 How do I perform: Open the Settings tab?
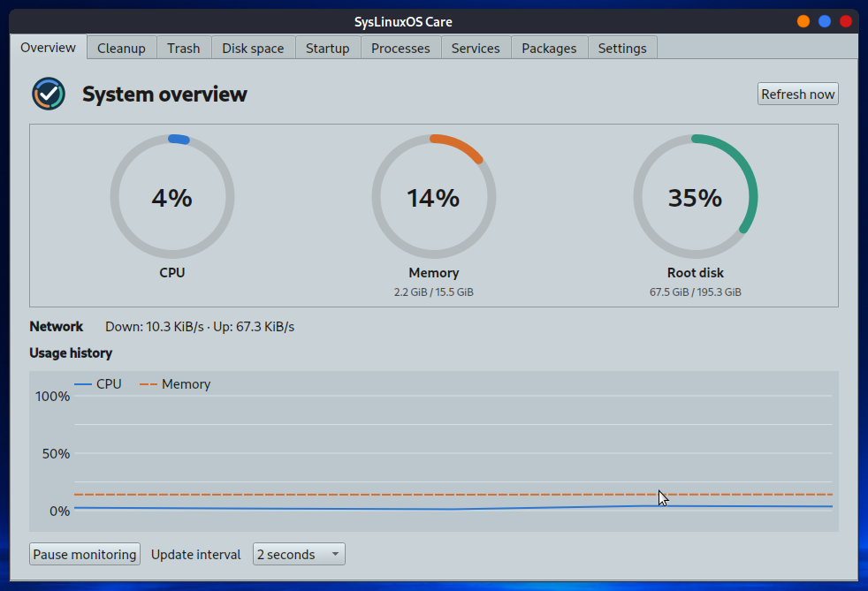(622, 49)
